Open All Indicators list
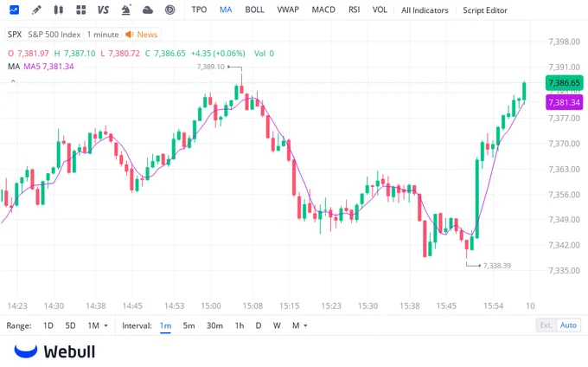This screenshot has height=367, width=588. point(425,10)
